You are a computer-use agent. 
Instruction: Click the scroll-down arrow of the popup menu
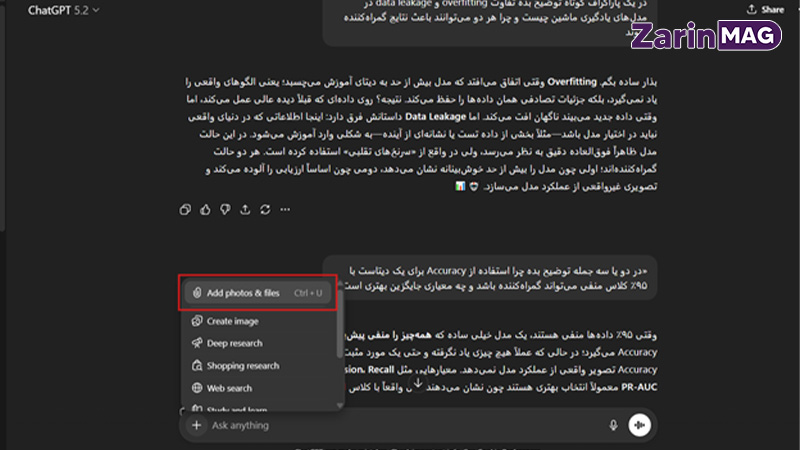[340, 406]
